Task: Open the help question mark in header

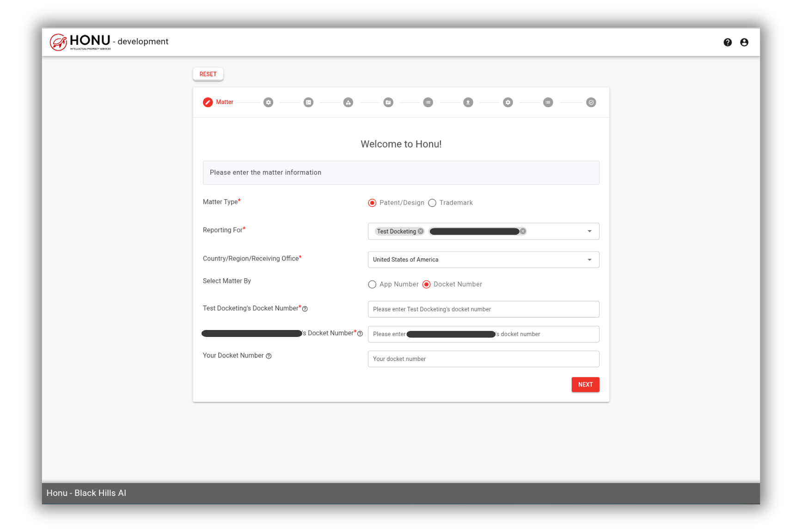Action: [728, 42]
